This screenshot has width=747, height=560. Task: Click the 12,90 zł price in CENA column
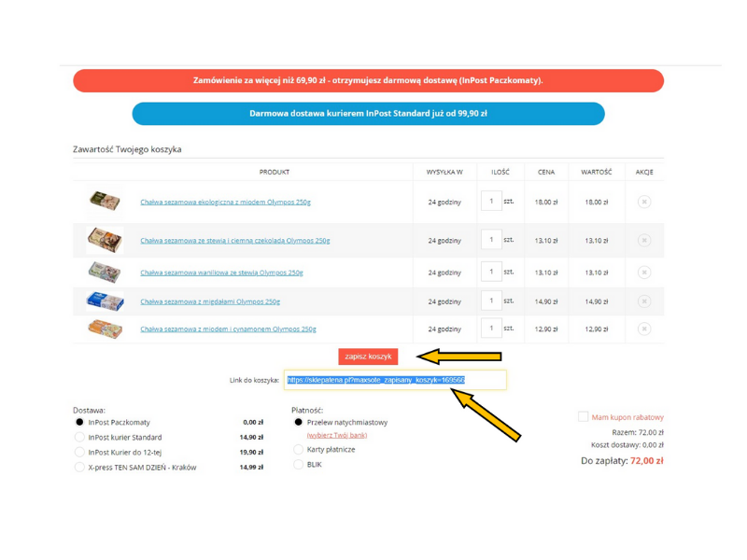coord(546,329)
